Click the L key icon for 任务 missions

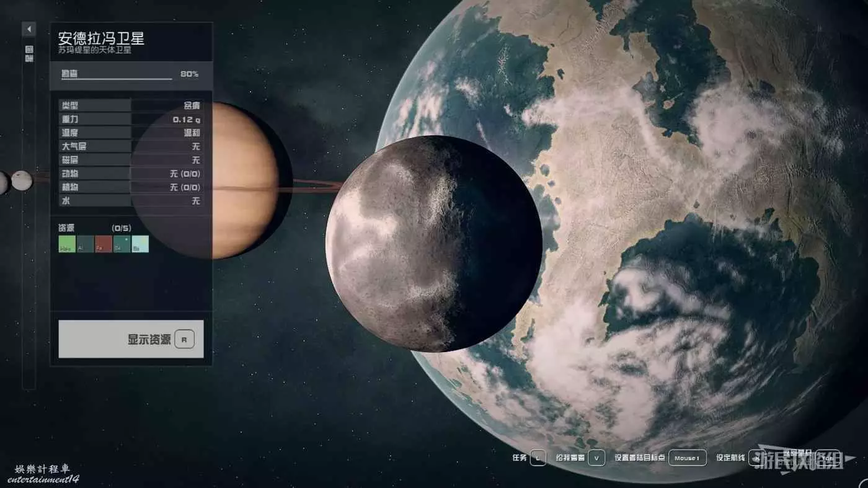point(538,458)
